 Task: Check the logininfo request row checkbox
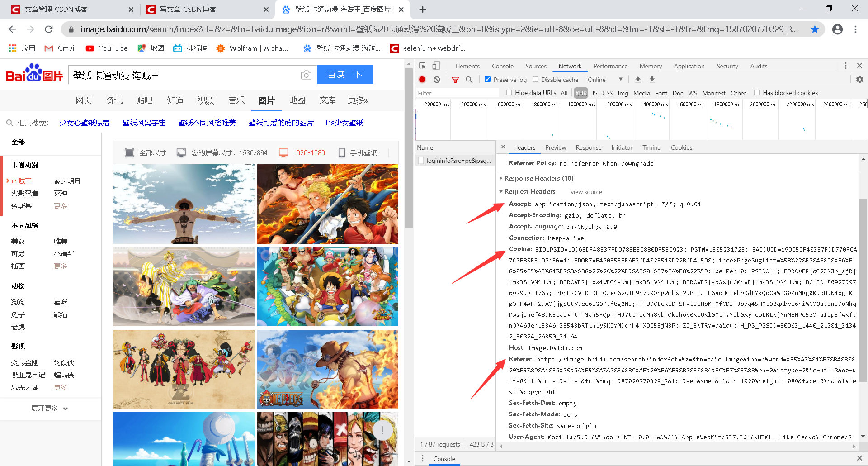[421, 161]
